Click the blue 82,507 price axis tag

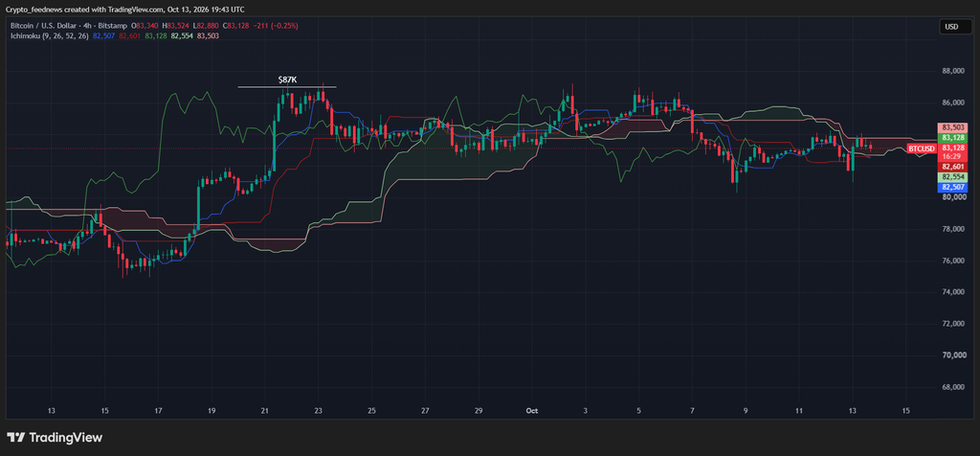pyautogui.click(x=951, y=187)
